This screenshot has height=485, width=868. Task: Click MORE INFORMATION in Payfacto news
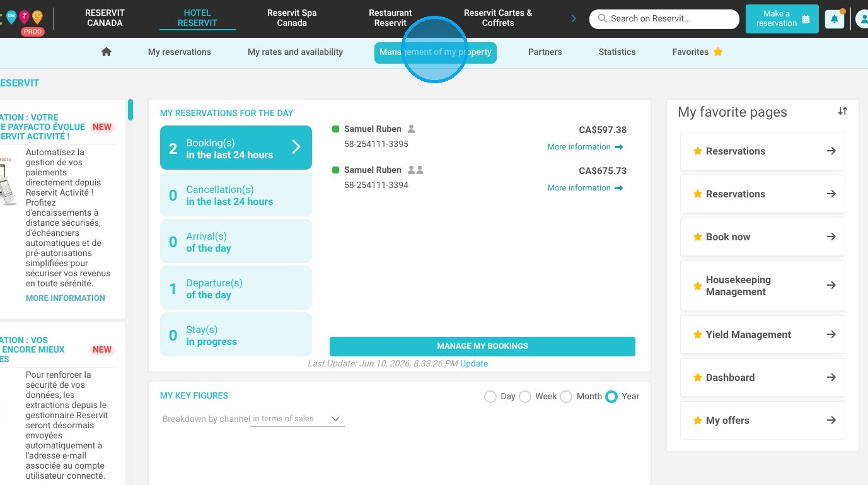click(66, 298)
